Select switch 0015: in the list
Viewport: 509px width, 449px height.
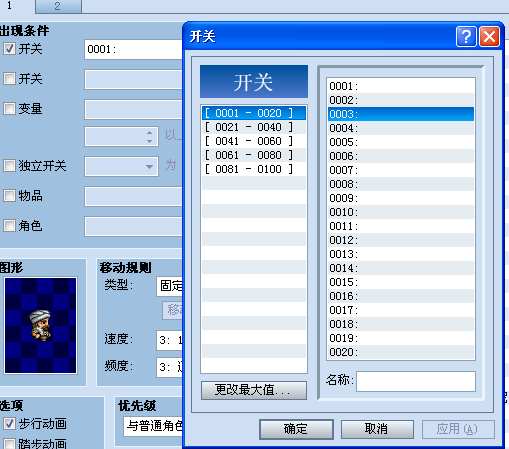pos(401,282)
